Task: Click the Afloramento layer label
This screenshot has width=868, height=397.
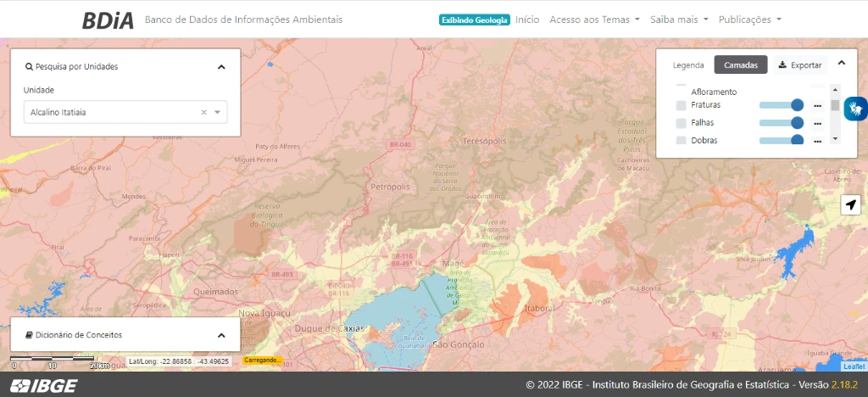Action: 714,92
